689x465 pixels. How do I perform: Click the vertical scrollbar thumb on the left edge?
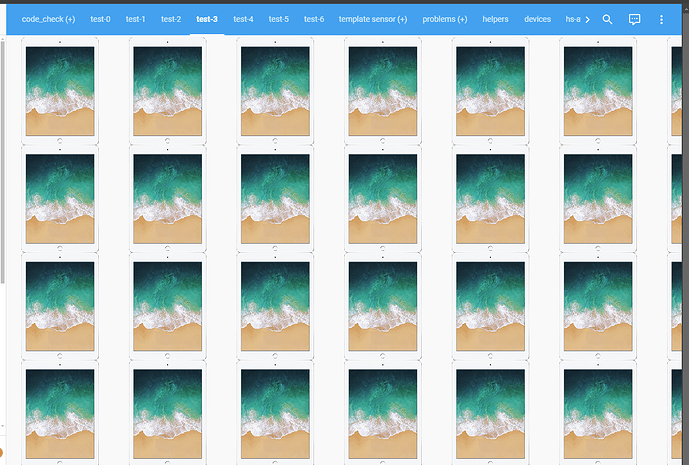[3, 163]
